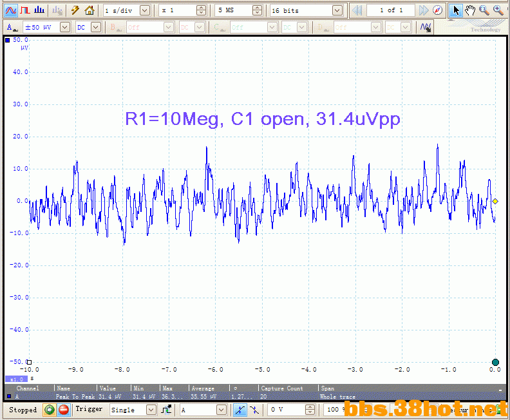
Task: Open Channel A ±50 µV range dropdown
Action: [65, 27]
